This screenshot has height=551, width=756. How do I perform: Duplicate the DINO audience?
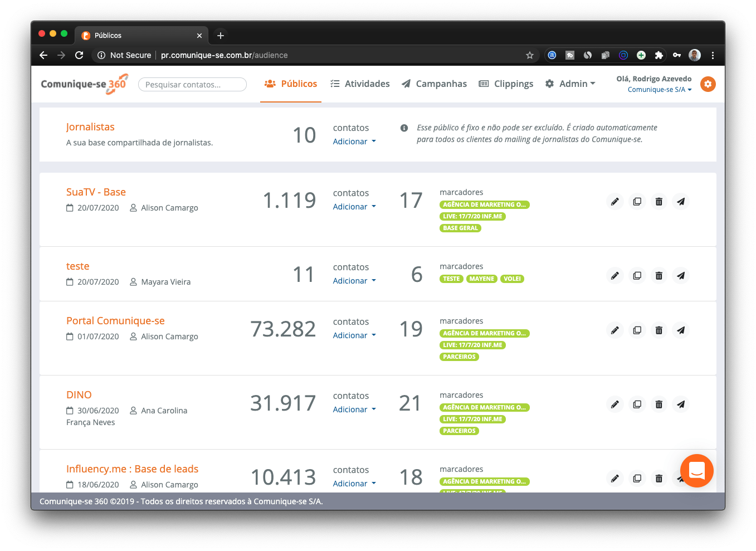click(x=637, y=404)
